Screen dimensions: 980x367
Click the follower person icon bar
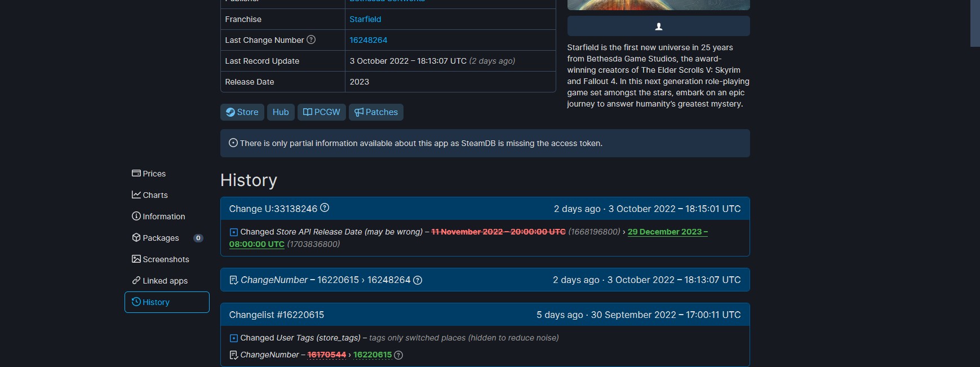[658, 26]
